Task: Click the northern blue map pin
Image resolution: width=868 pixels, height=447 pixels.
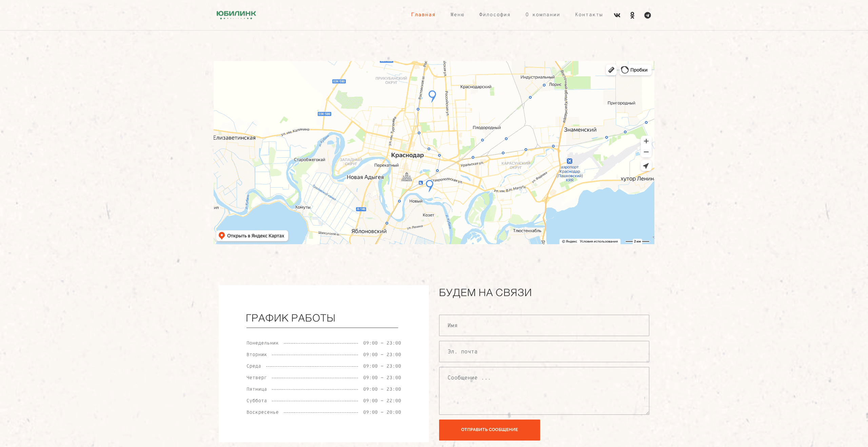Action: tap(432, 95)
